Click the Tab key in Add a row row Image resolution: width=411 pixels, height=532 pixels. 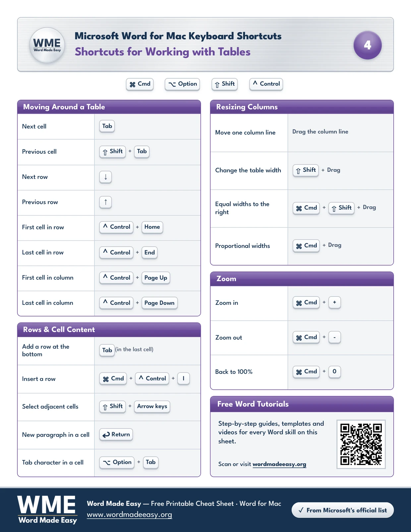(x=107, y=350)
